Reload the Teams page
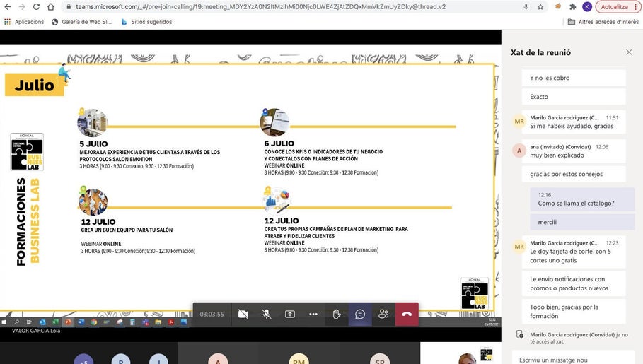643x364 pixels. 36,7
